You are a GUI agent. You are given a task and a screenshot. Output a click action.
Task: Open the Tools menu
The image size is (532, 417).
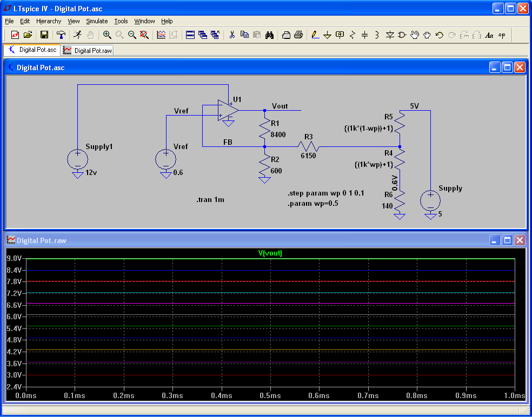tap(121, 21)
